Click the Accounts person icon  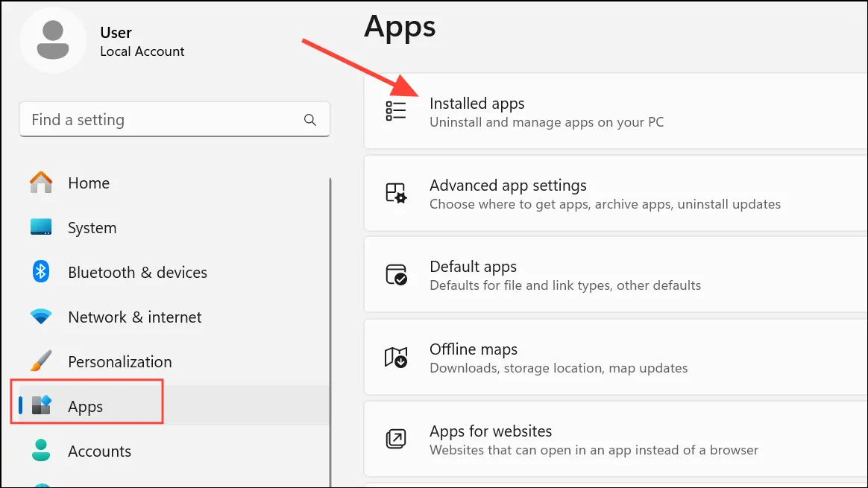click(x=41, y=451)
